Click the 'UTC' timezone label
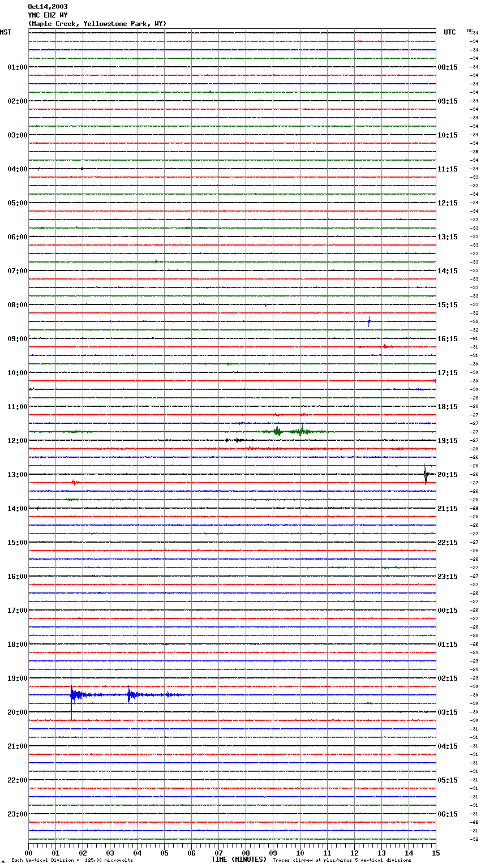The width and height of the screenshot is (481, 868). [450, 32]
